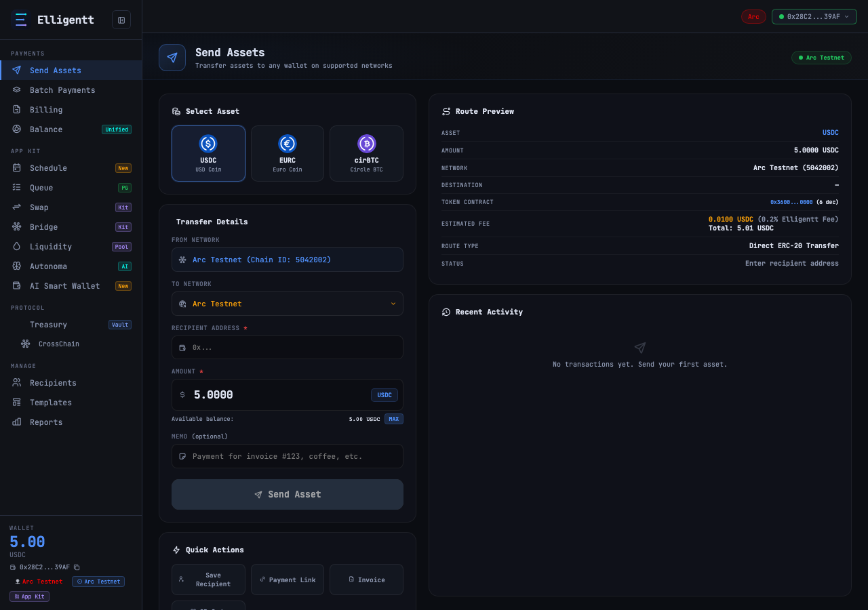Select the EURC Euro Coin asset
The width and height of the screenshot is (868, 610).
288,153
